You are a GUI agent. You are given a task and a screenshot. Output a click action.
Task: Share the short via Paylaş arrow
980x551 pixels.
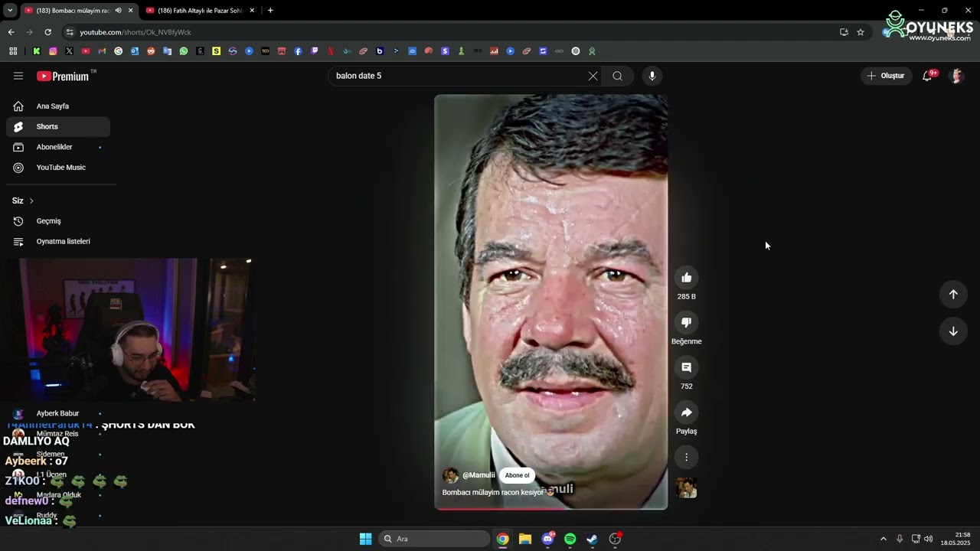pos(687,412)
